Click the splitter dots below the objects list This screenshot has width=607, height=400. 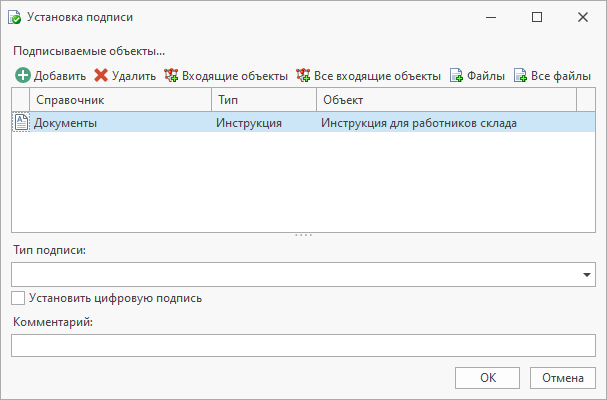(x=303, y=235)
